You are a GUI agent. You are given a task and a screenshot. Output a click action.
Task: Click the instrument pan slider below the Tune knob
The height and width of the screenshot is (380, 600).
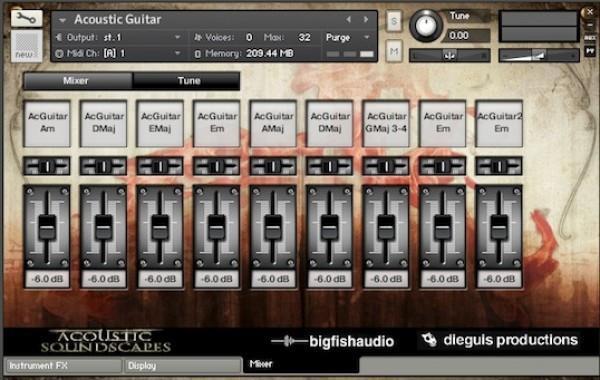tap(450, 55)
